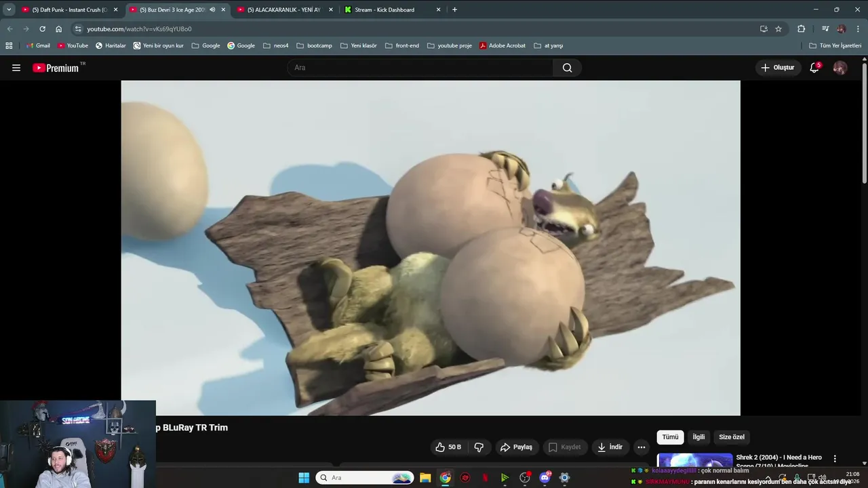The width and height of the screenshot is (868, 488).
Task: Close the Daft Punk tab
Action: (x=115, y=9)
